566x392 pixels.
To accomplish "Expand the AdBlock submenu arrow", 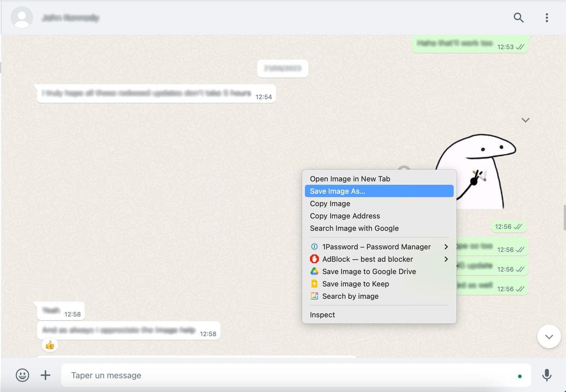I will (x=446, y=259).
